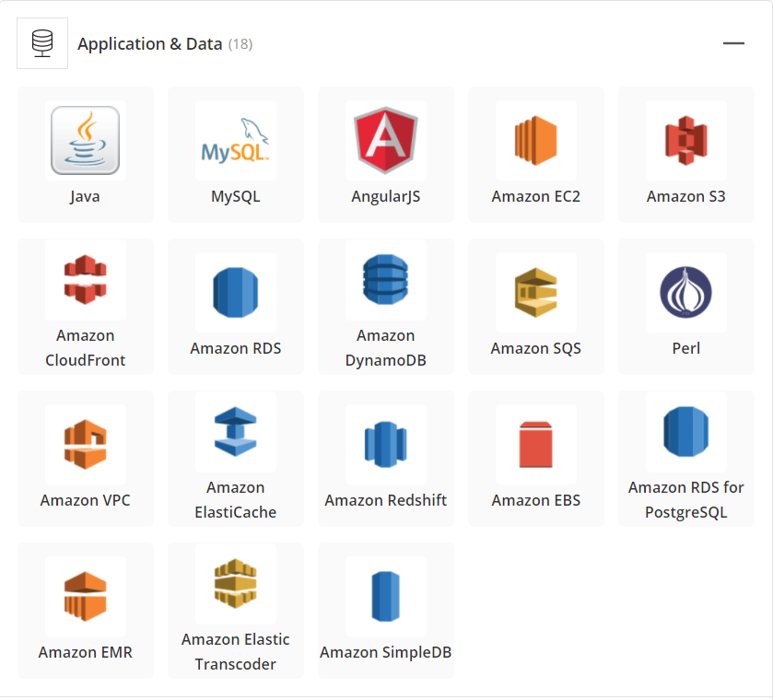Select the Java technology icon

pyautogui.click(x=85, y=140)
